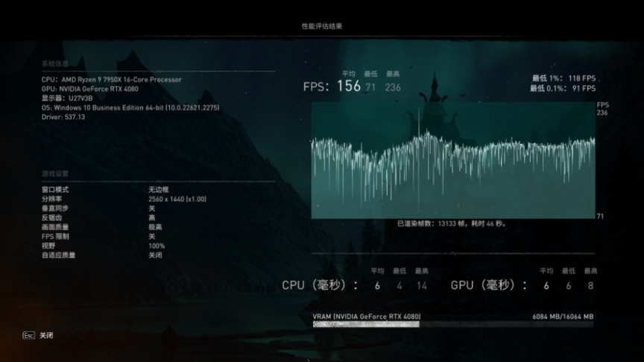Click the 系统信息 section heading

[55, 63]
